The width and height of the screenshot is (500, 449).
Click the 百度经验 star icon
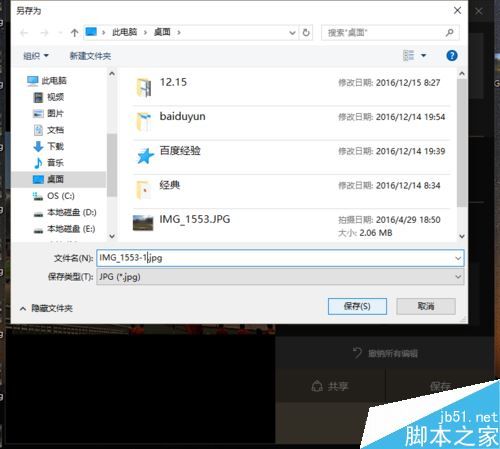(x=145, y=156)
